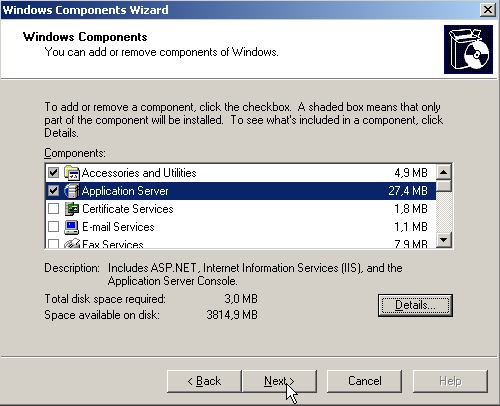Uncheck the Accessories and Utilities checkbox
The width and height of the screenshot is (500, 406).
[x=53, y=173]
